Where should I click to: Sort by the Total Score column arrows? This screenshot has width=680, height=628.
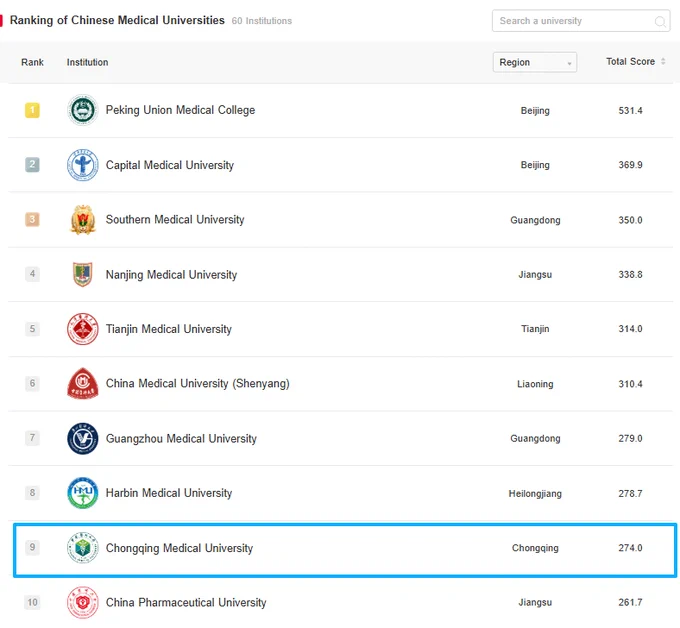click(663, 62)
